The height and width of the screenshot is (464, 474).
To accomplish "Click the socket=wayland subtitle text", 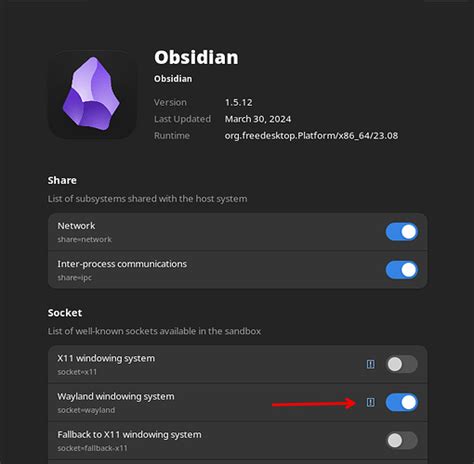I will (x=86, y=410).
